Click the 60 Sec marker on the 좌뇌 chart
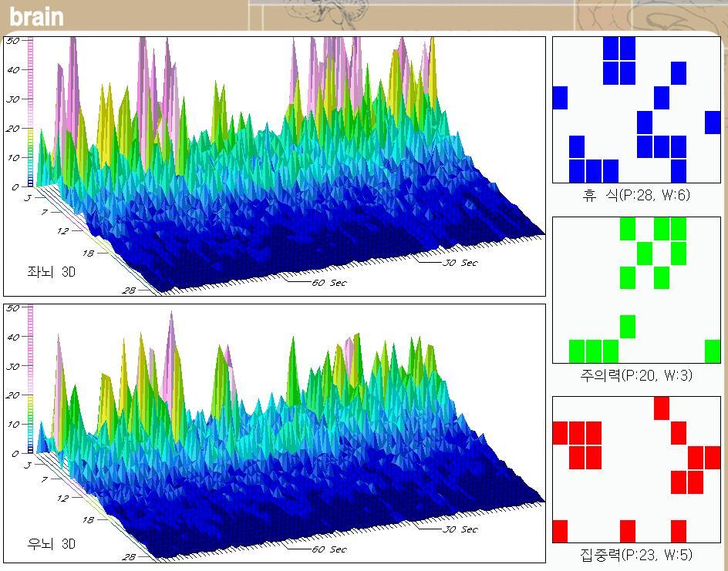This screenshot has height=571, width=728. point(328,283)
